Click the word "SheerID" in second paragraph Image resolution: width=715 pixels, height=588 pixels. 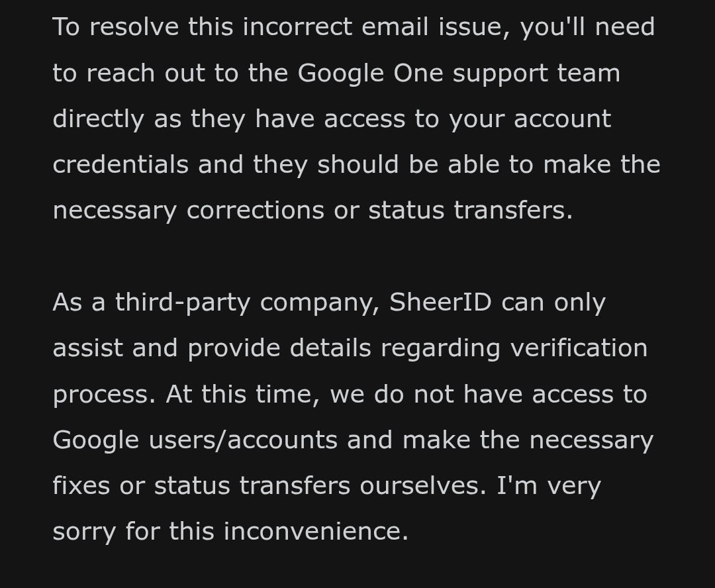click(x=440, y=302)
